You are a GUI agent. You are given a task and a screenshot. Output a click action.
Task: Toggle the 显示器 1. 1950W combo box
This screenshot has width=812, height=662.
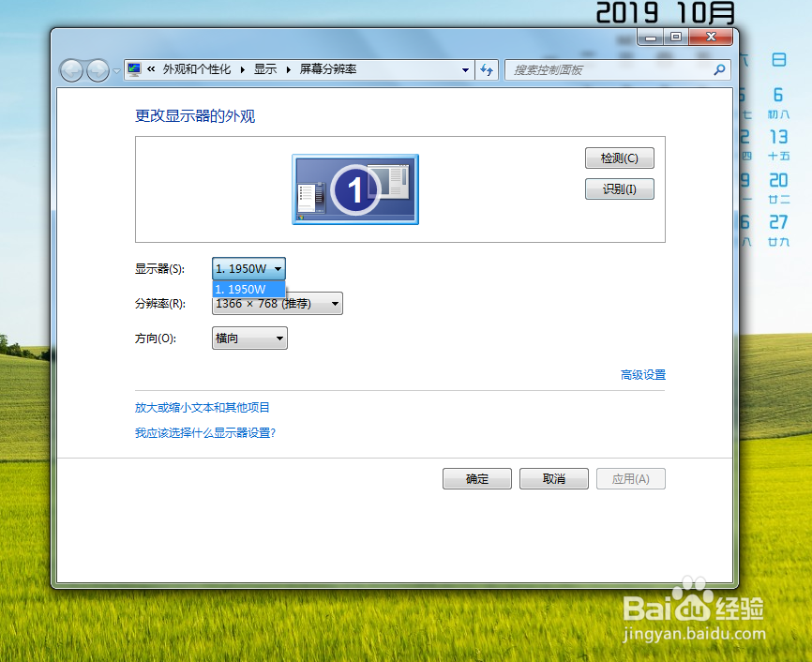point(248,269)
